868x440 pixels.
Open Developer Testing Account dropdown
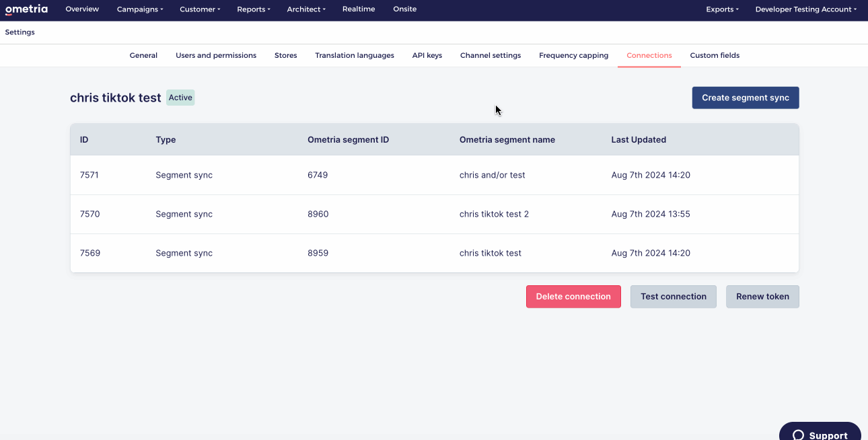click(x=806, y=9)
